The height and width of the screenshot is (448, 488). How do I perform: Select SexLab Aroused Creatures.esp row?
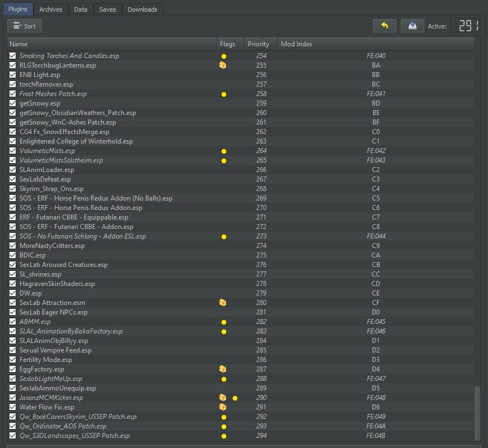coord(240,265)
